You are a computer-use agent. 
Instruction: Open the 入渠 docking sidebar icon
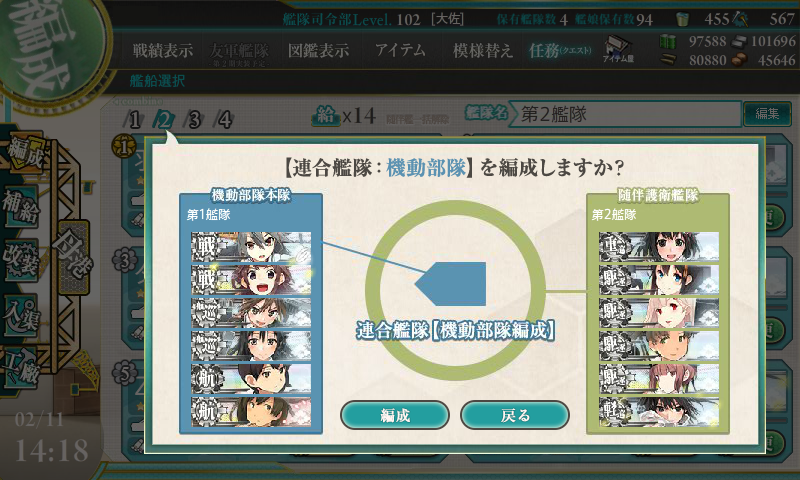(x=21, y=316)
